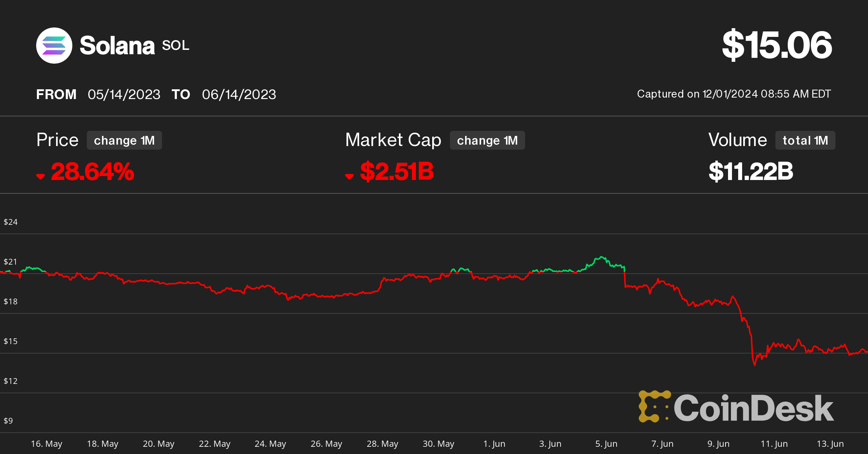Viewport: 868px width, 454px height.
Task: Click the $18 y-axis label
Action: (10, 301)
